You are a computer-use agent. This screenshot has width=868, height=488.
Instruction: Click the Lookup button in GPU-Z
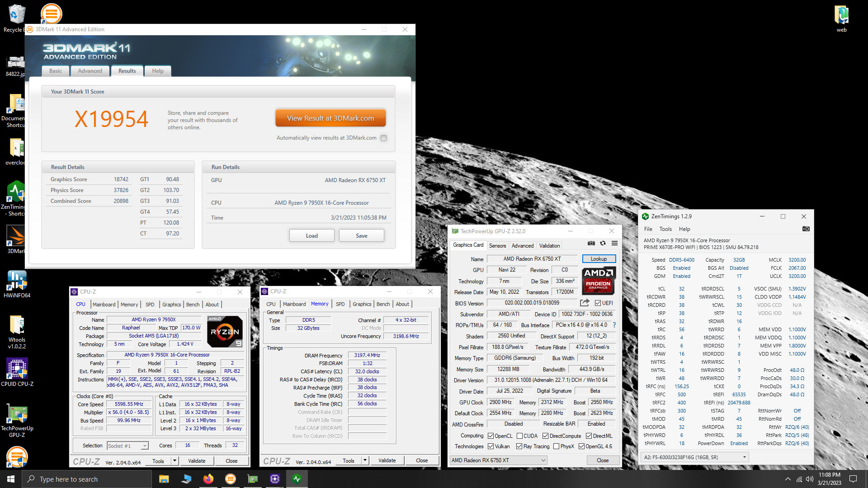(599, 259)
